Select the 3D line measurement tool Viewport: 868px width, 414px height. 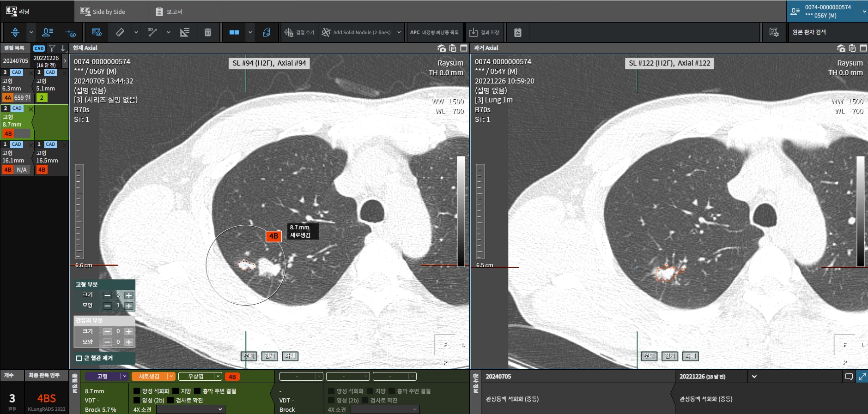[x=152, y=32]
